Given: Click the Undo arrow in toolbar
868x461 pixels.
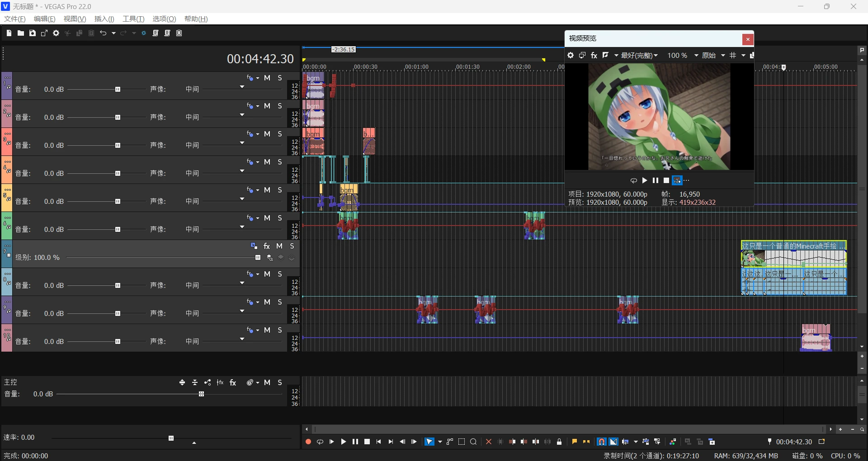Looking at the screenshot, I should pos(103,33).
